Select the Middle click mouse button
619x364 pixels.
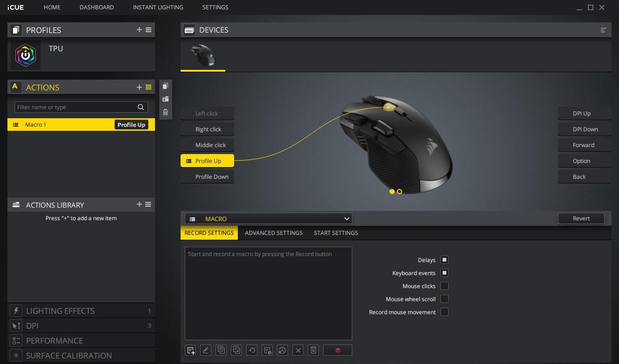[207, 145]
